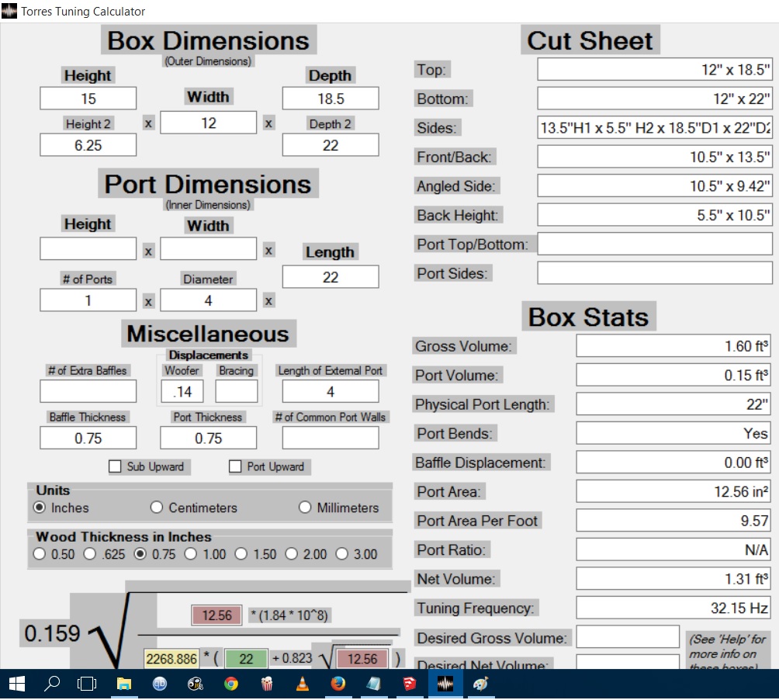The height and width of the screenshot is (700, 779).
Task: Select Centimeters as the unit
Action: pyautogui.click(x=157, y=508)
